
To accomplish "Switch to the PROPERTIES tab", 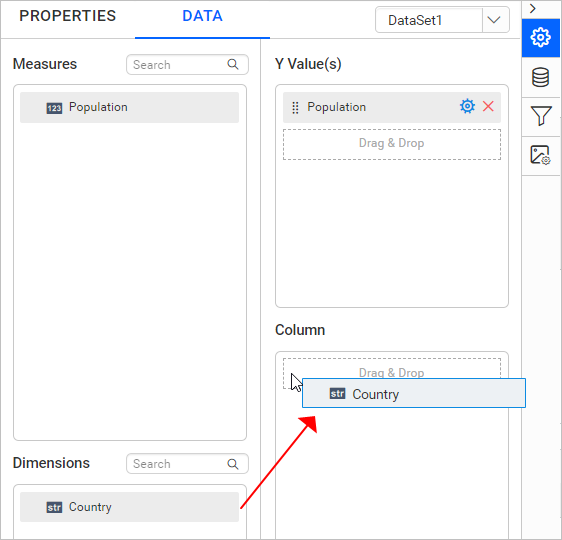I will coord(68,16).
